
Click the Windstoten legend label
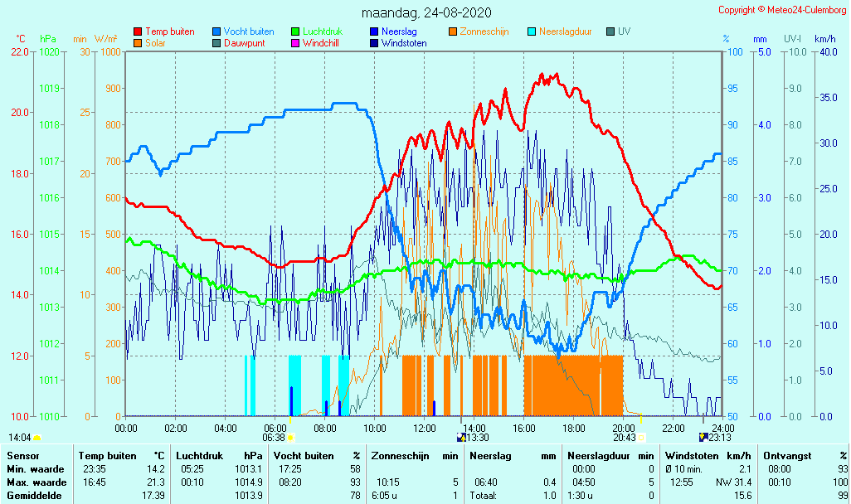(x=404, y=43)
